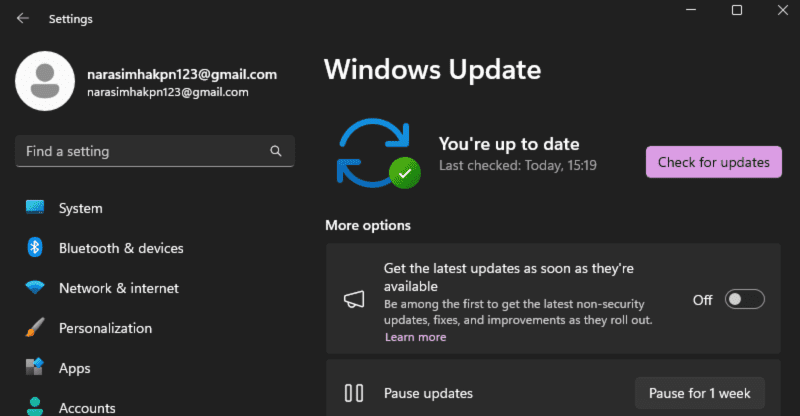Screen dimensions: 800x416
Task: Click the Personalization paintbrush icon
Action: [35, 328]
